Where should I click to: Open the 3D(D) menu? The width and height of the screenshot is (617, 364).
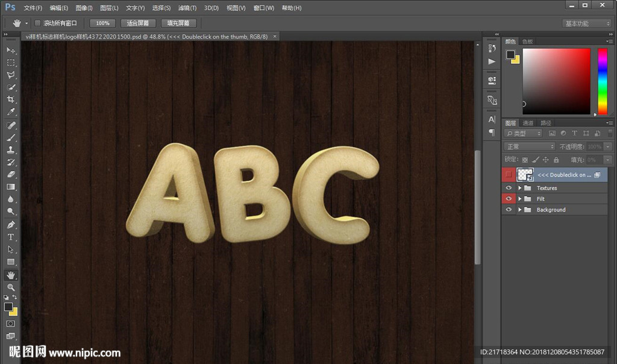(x=211, y=8)
